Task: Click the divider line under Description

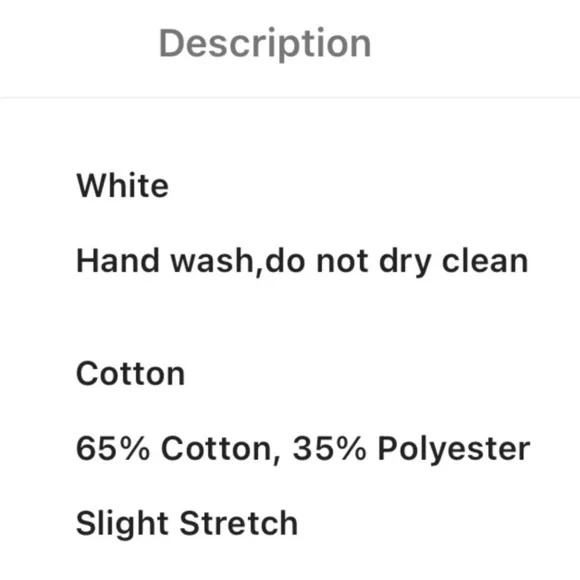Action: (x=290, y=98)
